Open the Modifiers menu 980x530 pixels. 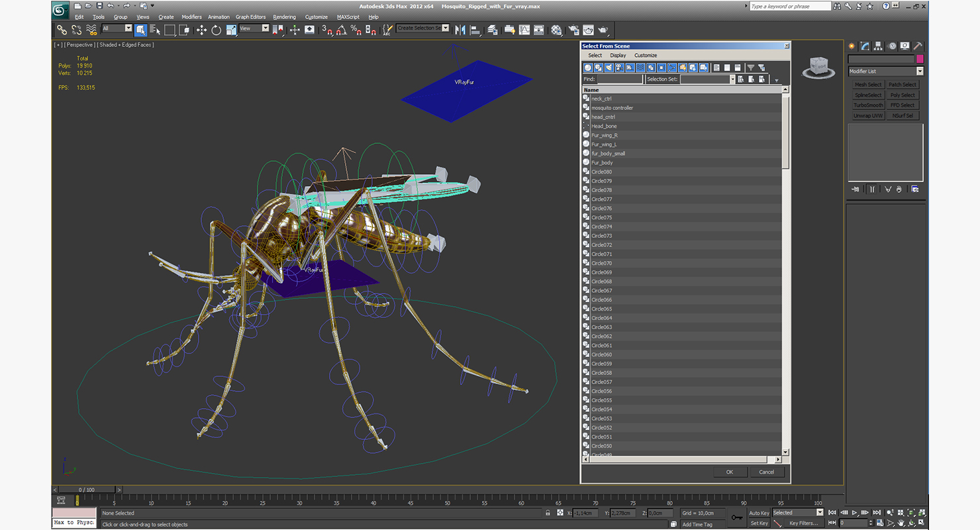[x=191, y=17]
